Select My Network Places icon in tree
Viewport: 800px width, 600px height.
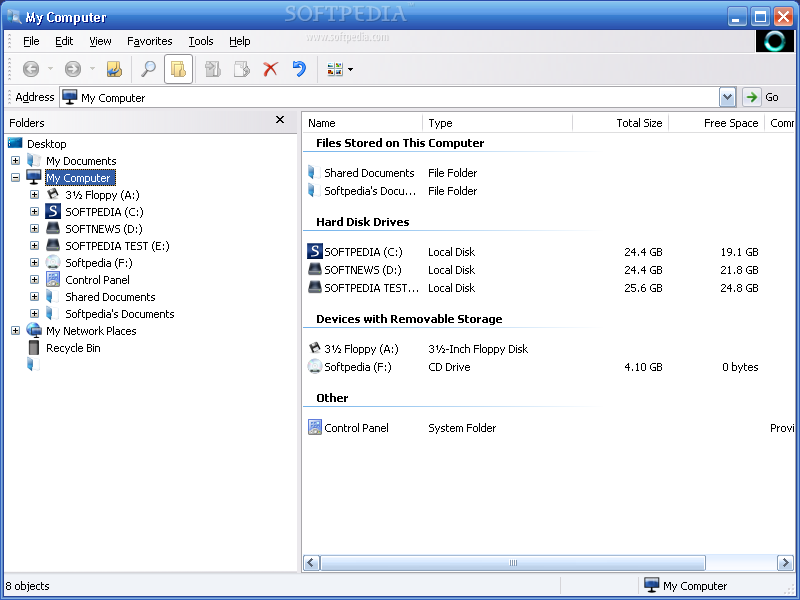pos(34,331)
